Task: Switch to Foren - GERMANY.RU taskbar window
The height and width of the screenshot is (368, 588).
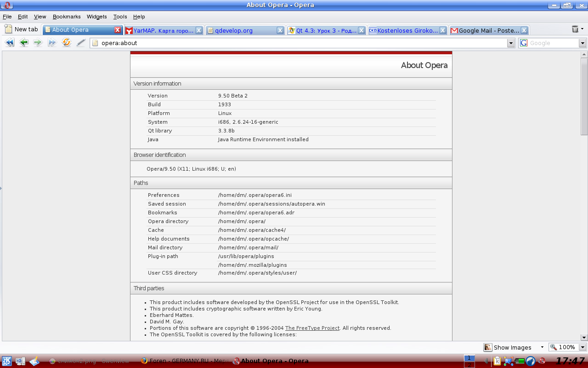Action: point(184,361)
